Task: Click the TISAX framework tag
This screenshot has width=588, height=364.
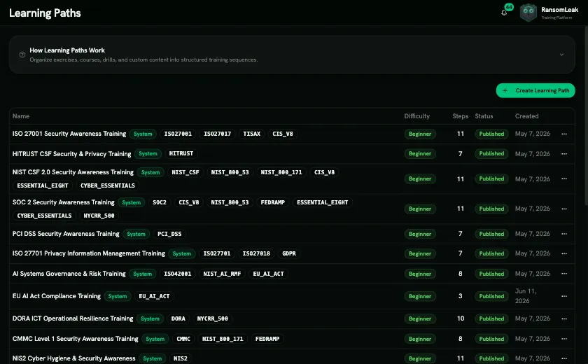Action: 251,134
